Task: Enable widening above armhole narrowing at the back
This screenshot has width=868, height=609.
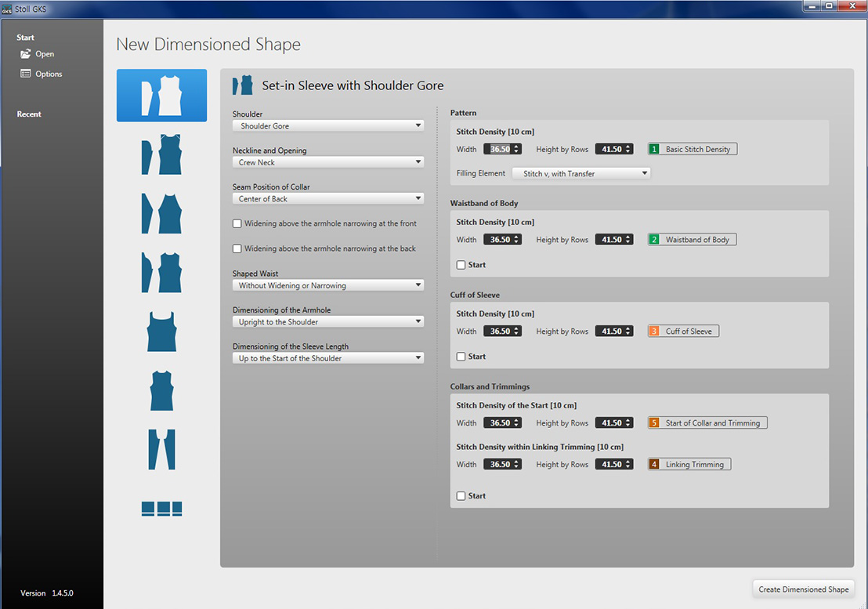Action: [x=237, y=249]
